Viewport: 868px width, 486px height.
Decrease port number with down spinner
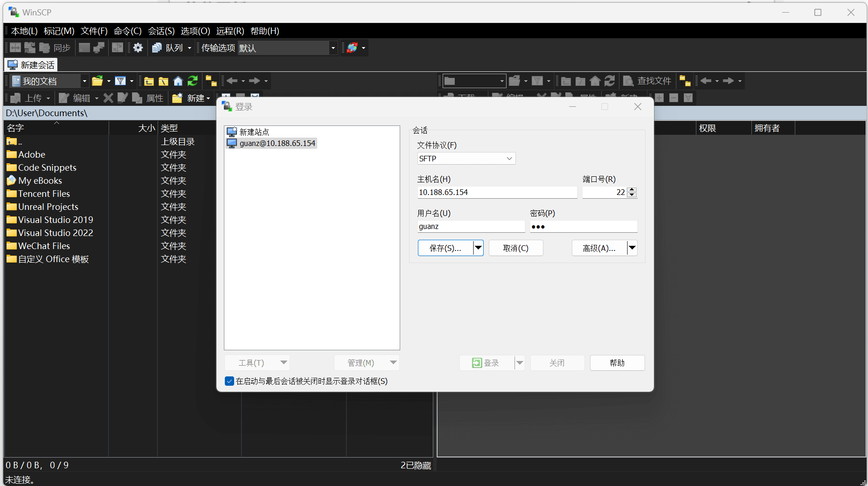tap(632, 195)
